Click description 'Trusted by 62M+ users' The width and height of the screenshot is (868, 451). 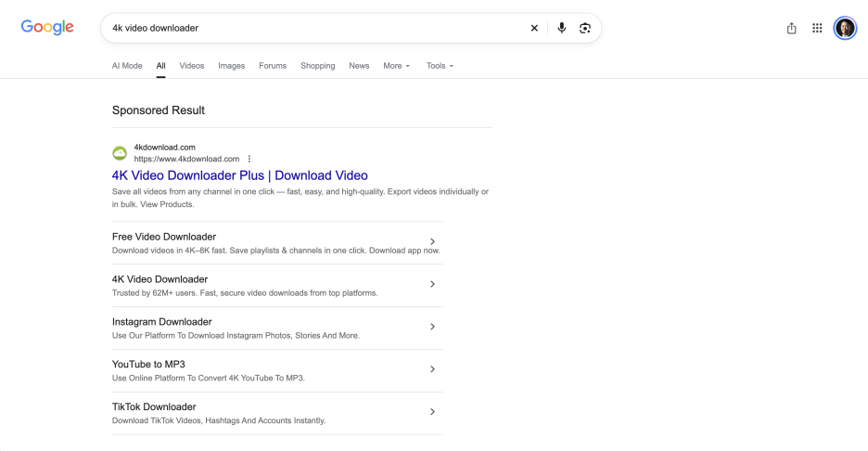(245, 293)
